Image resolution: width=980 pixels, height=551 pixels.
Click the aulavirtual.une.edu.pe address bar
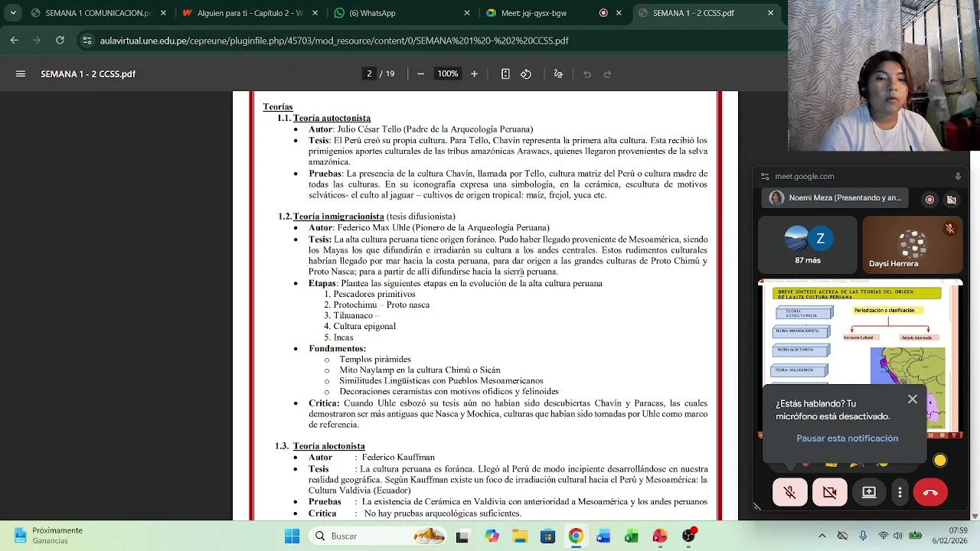[334, 41]
